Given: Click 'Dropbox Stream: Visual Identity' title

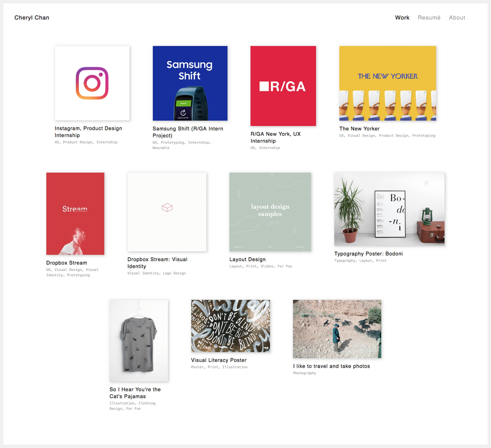Looking at the screenshot, I should pos(157,263).
